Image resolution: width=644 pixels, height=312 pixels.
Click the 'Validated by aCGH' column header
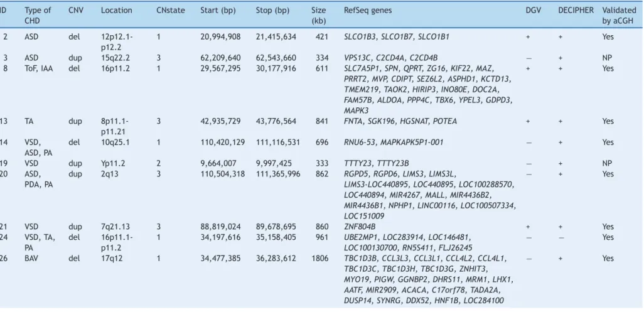click(619, 16)
